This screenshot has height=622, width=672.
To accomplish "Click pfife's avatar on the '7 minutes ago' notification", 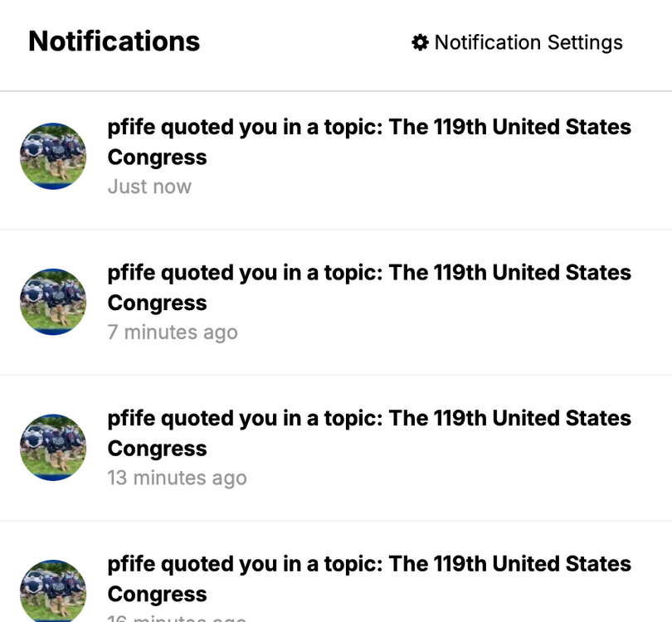I will [53, 302].
